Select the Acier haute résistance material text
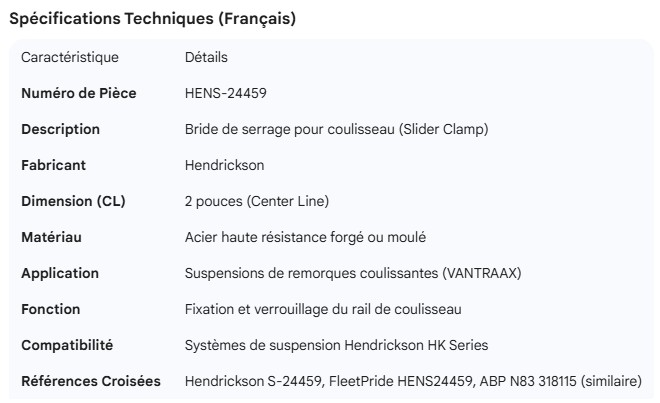660x403 pixels. 306,237
